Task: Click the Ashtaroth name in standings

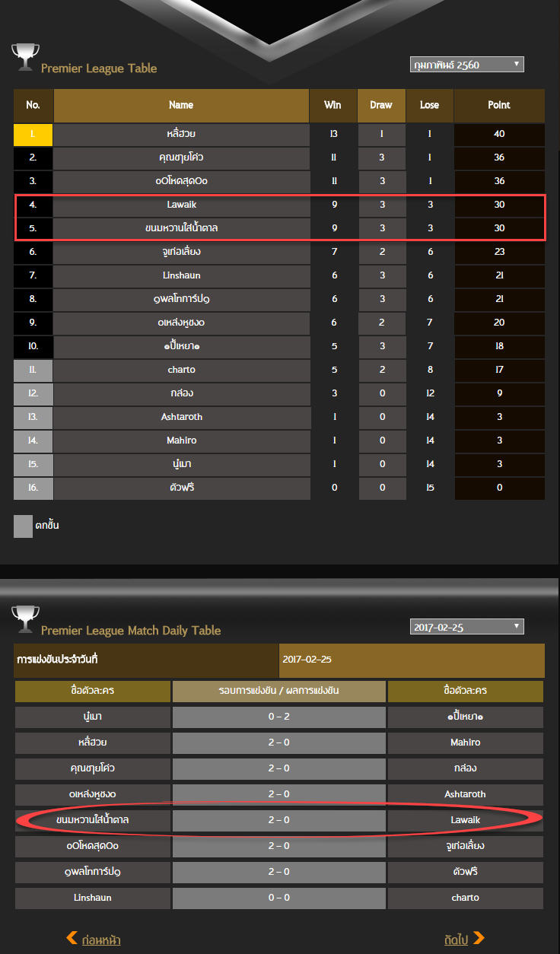Action: [x=182, y=417]
